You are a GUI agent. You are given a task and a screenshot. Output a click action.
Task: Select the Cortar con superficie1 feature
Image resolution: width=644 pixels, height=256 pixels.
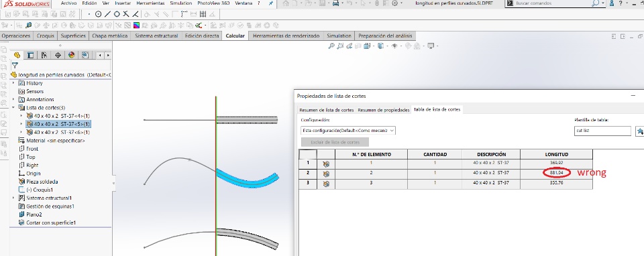47,222
